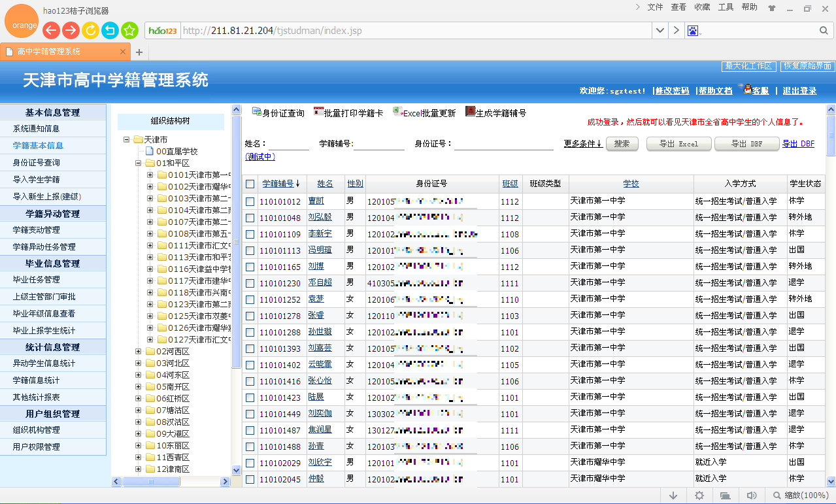836x504 pixels.
Task: Click the 最大化工作区 button
Action: 749,66
